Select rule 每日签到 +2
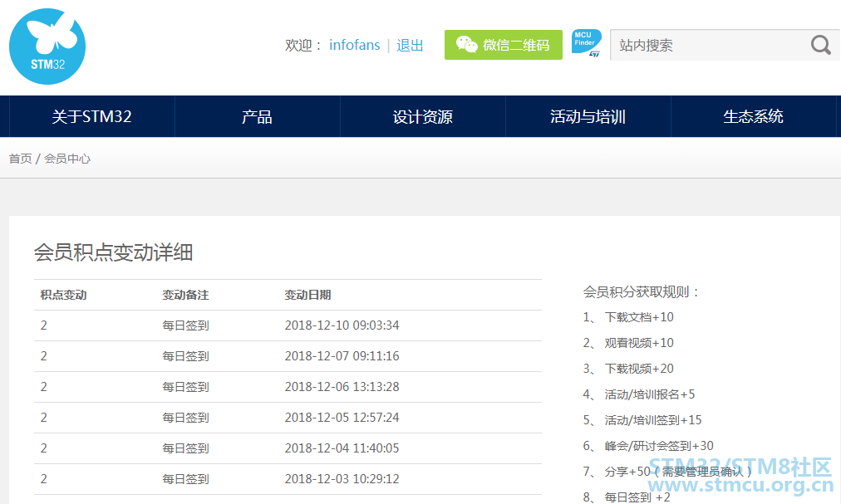841x504 pixels. 637,497
